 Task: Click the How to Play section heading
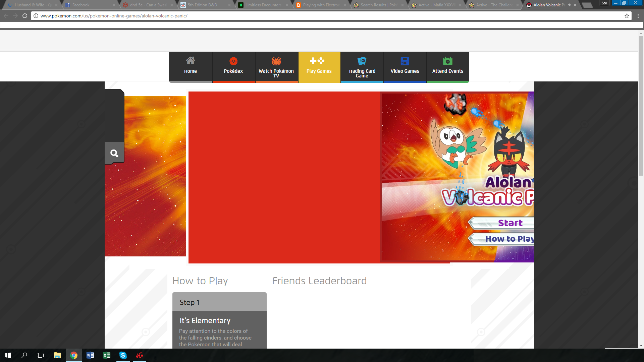click(x=200, y=281)
